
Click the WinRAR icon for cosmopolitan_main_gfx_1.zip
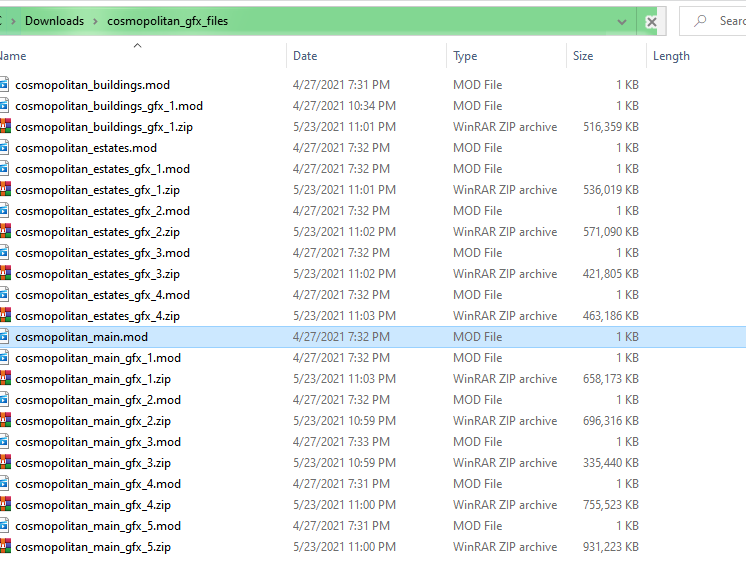(x=5, y=379)
